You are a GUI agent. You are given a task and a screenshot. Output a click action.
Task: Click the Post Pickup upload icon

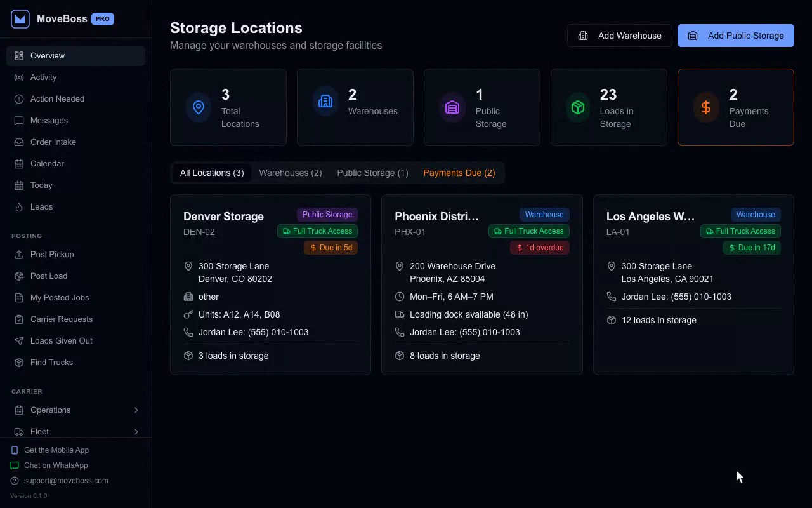19,255
